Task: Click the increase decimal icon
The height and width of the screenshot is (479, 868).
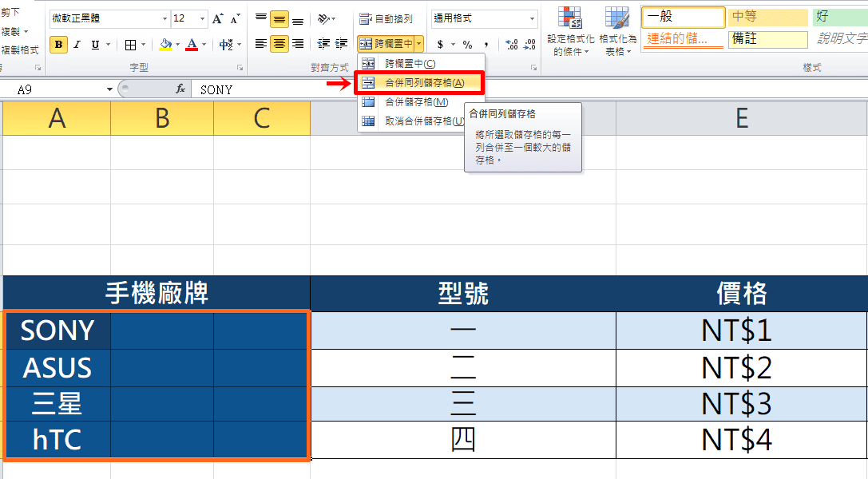Action: [512, 44]
